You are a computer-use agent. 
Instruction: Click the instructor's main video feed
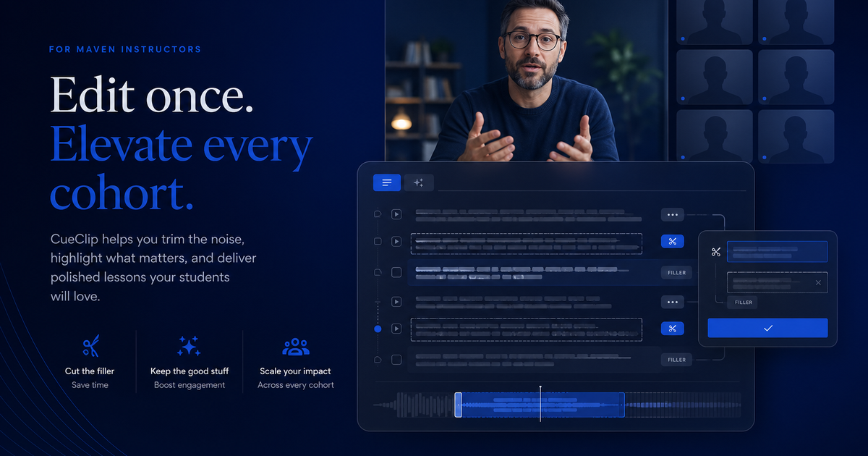click(x=526, y=80)
